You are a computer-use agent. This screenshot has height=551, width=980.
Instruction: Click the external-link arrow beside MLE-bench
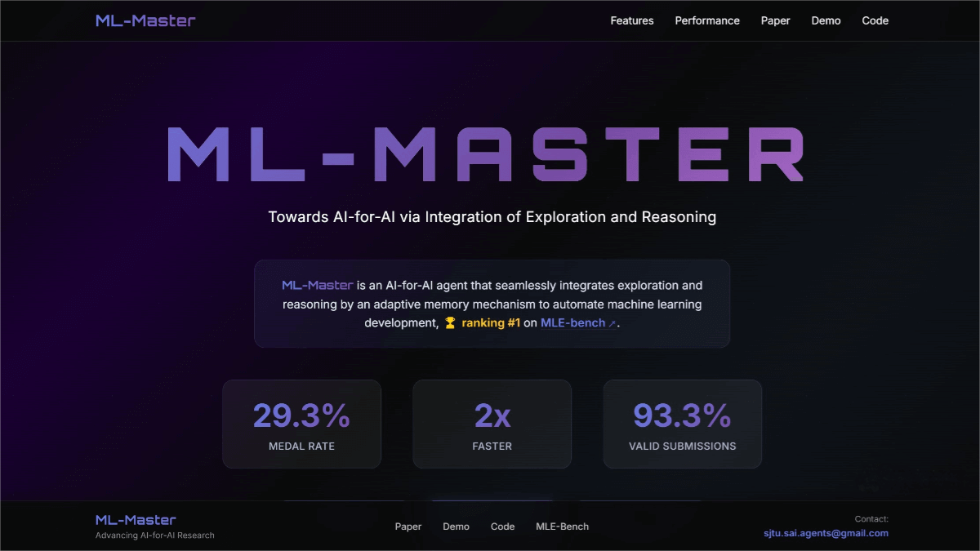coord(610,322)
